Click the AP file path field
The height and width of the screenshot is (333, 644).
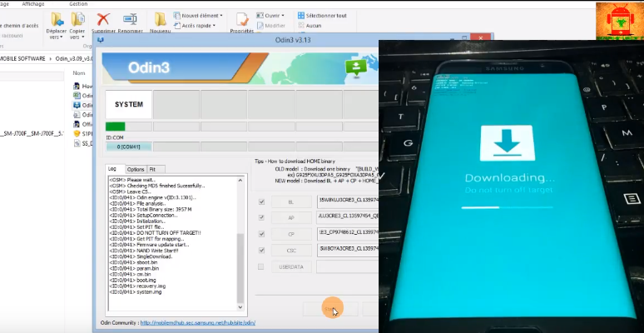pyautogui.click(x=348, y=217)
